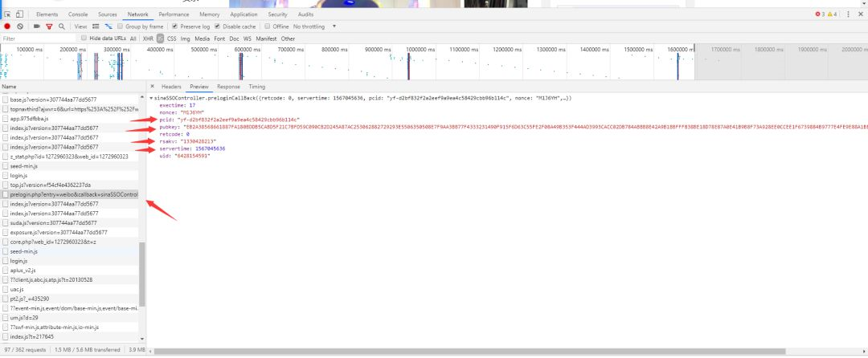Select the aplus_v2.js request
The height and width of the screenshot is (358, 868).
click(70, 271)
